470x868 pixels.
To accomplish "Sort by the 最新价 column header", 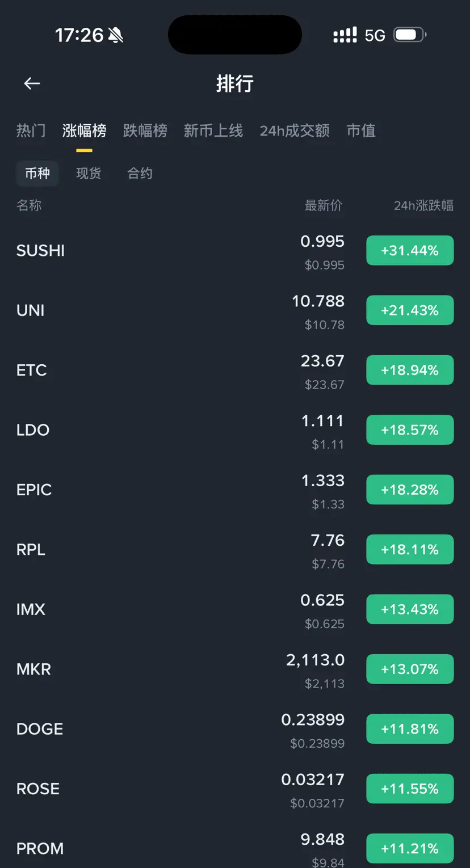I will point(324,205).
